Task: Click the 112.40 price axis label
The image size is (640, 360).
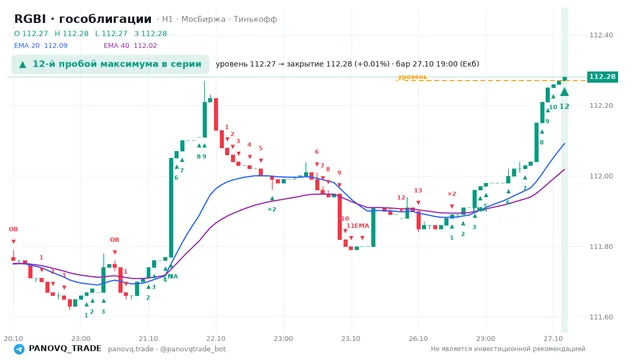Action: pyautogui.click(x=601, y=35)
